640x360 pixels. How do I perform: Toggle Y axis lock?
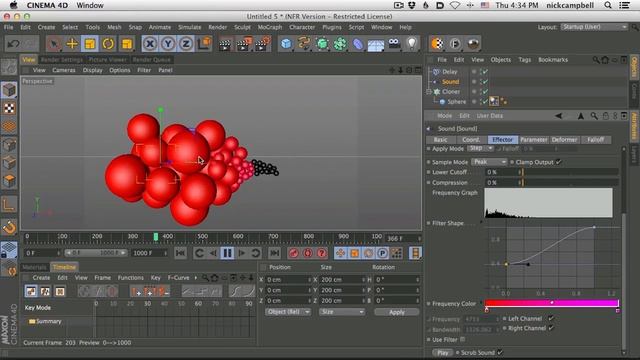[168, 44]
